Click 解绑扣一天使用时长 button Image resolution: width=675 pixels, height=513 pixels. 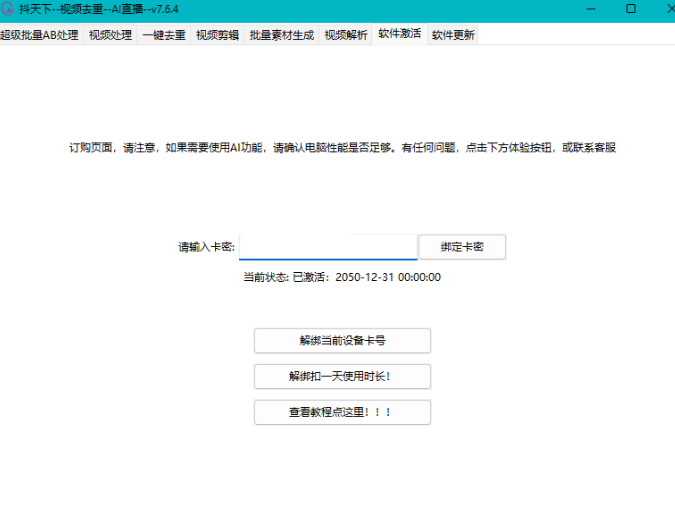342,377
